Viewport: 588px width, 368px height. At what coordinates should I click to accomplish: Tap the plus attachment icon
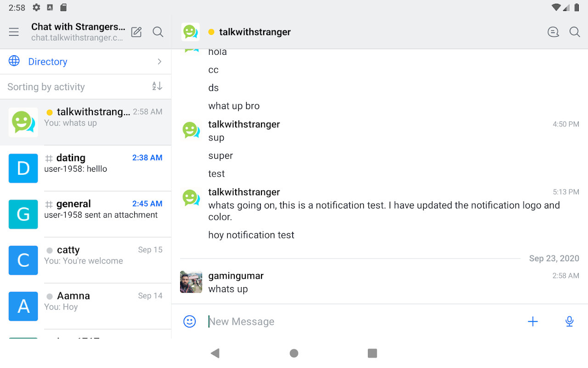pos(533,322)
